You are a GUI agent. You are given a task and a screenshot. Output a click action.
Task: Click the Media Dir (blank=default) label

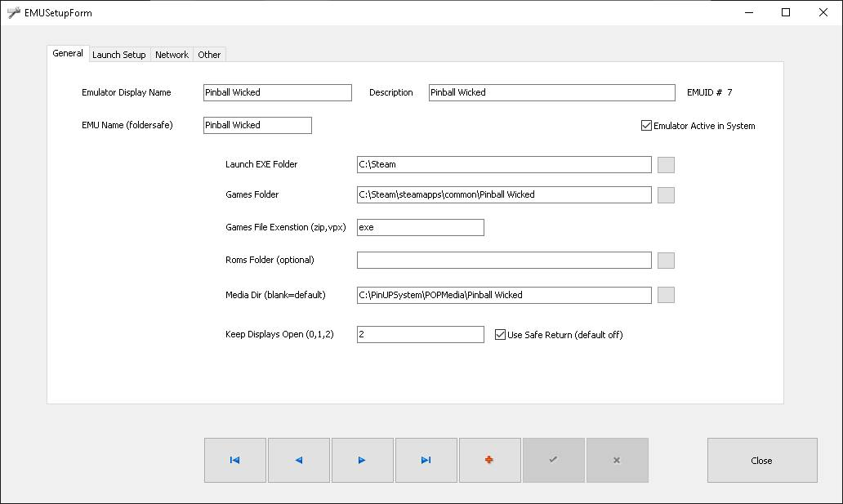(x=275, y=295)
